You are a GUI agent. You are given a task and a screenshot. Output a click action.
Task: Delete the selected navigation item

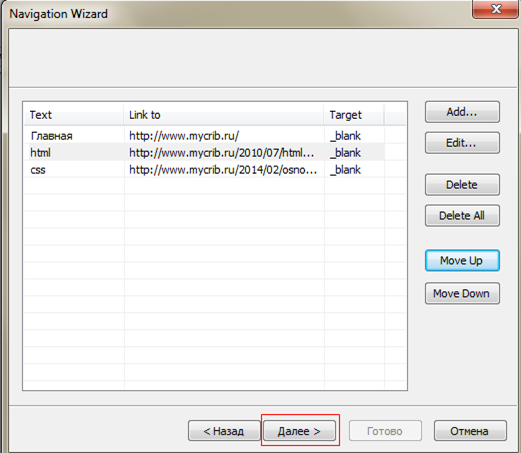coord(462,184)
